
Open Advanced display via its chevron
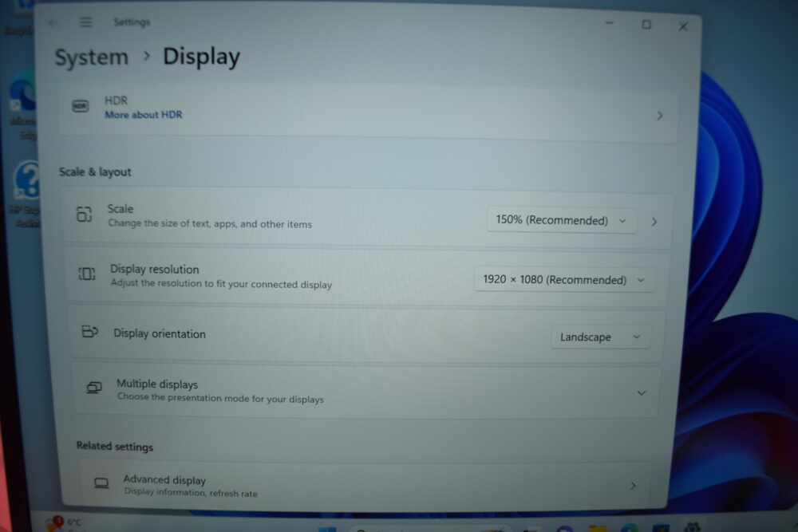tap(633, 486)
